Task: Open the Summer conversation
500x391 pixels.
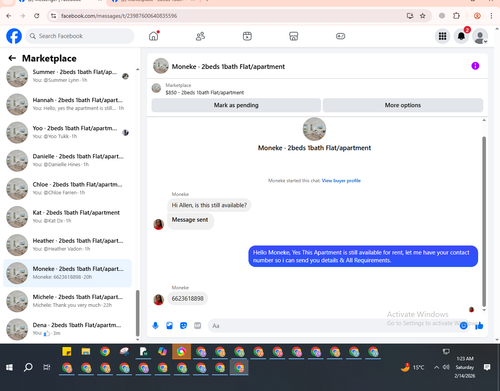Action: point(68,76)
